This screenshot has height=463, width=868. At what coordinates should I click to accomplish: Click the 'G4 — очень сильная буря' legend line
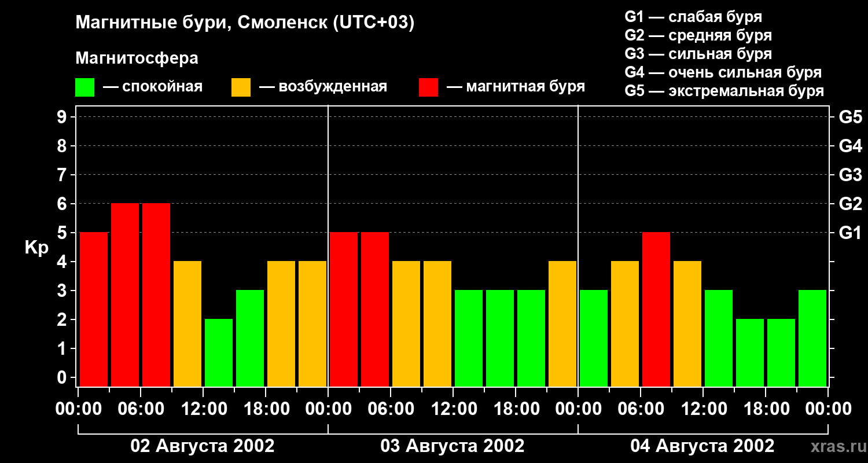(x=723, y=72)
